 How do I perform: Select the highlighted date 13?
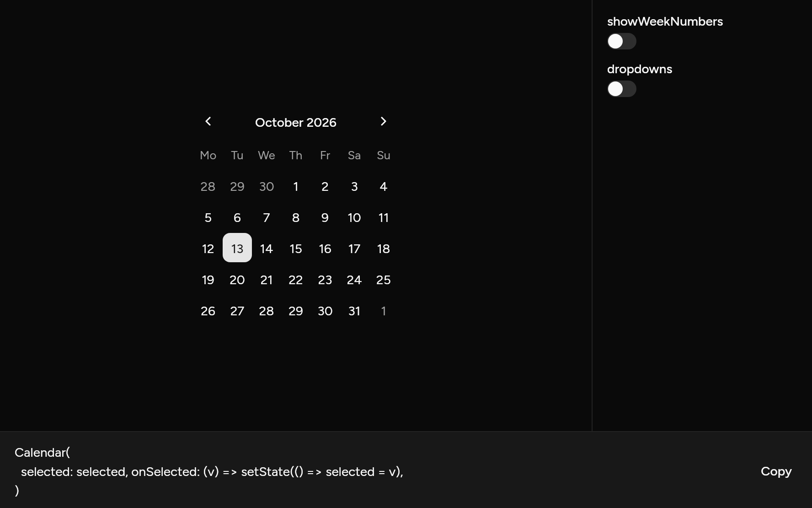tap(237, 248)
